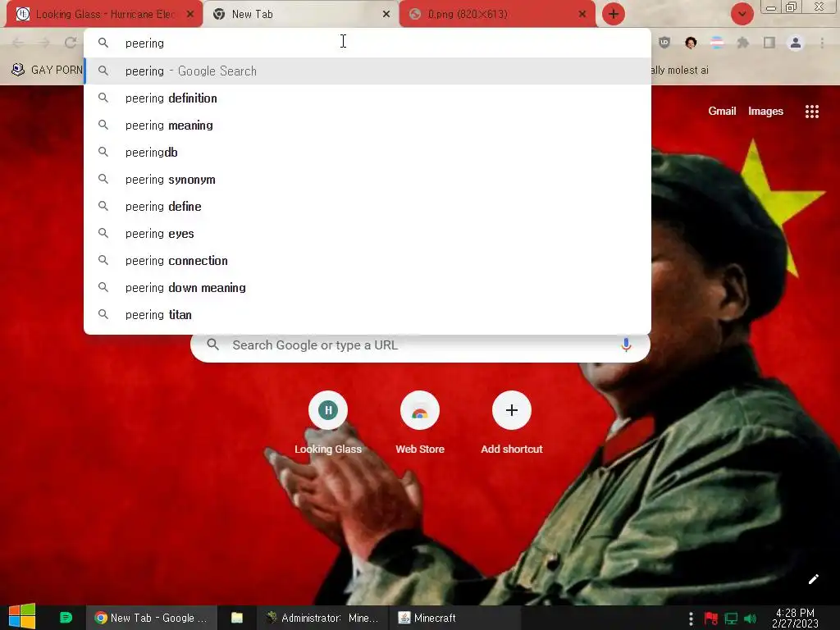Open the tab search dropdown arrow
840x630 pixels.
pos(742,14)
